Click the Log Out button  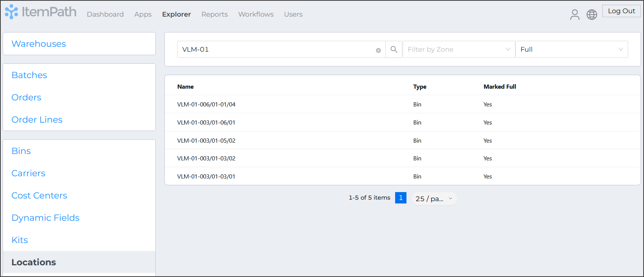pyautogui.click(x=621, y=11)
